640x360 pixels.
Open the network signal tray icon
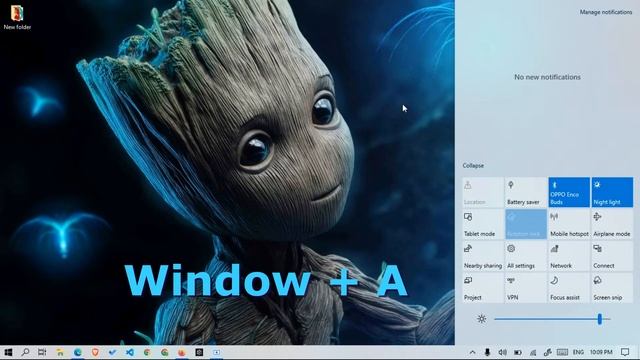click(x=533, y=352)
